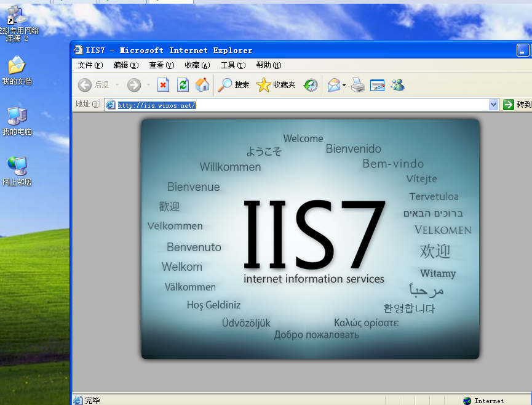
Task: Click the address bar URL field
Action: click(x=302, y=105)
